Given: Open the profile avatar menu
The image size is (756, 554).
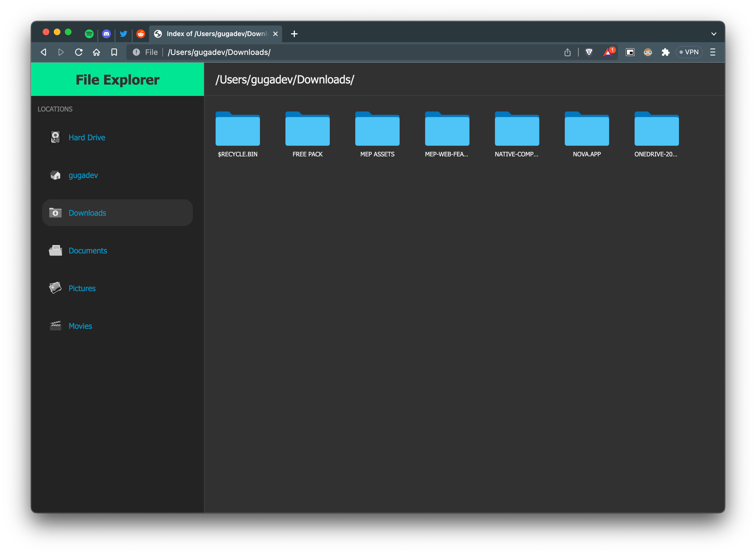Looking at the screenshot, I should (647, 52).
